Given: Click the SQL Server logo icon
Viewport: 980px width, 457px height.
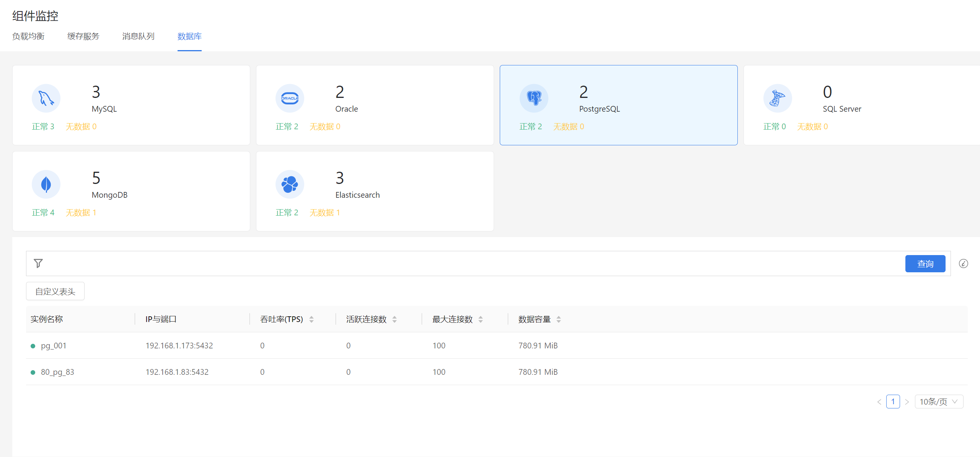Looking at the screenshot, I should point(778,98).
